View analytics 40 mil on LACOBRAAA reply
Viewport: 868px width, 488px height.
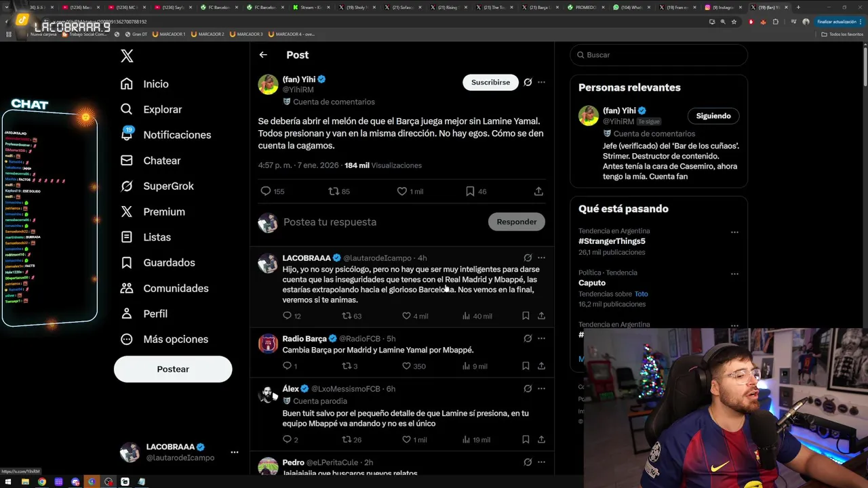(477, 316)
